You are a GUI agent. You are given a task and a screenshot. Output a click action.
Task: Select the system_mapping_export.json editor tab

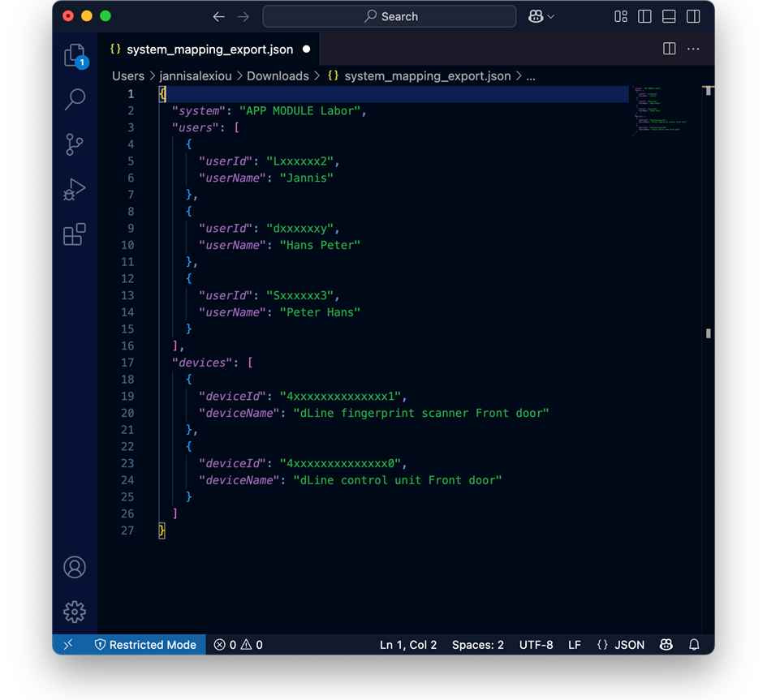coord(209,49)
